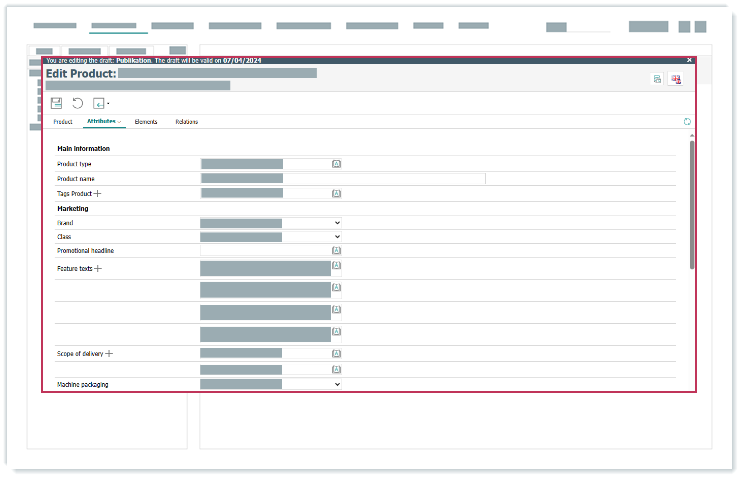The image size is (742, 479).
Task: Switch to the Elements tab
Action: [146, 122]
